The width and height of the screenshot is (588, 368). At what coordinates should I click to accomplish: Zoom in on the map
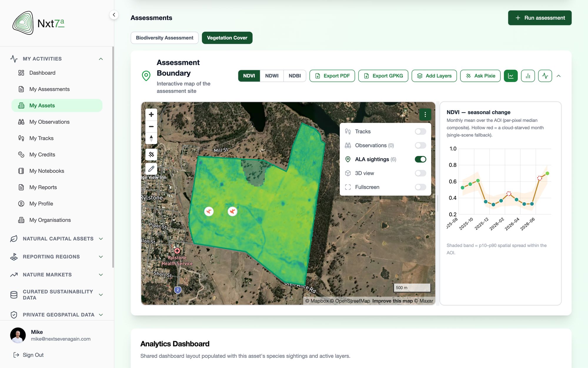151,115
